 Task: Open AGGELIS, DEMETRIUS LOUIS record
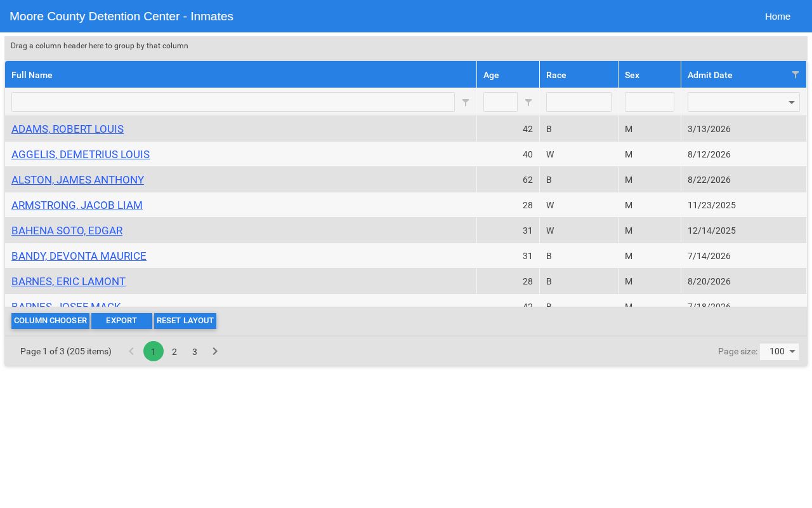point(81,154)
